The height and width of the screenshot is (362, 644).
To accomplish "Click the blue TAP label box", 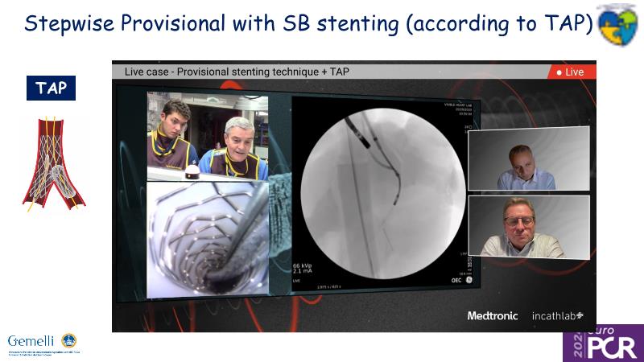I will [x=52, y=88].
